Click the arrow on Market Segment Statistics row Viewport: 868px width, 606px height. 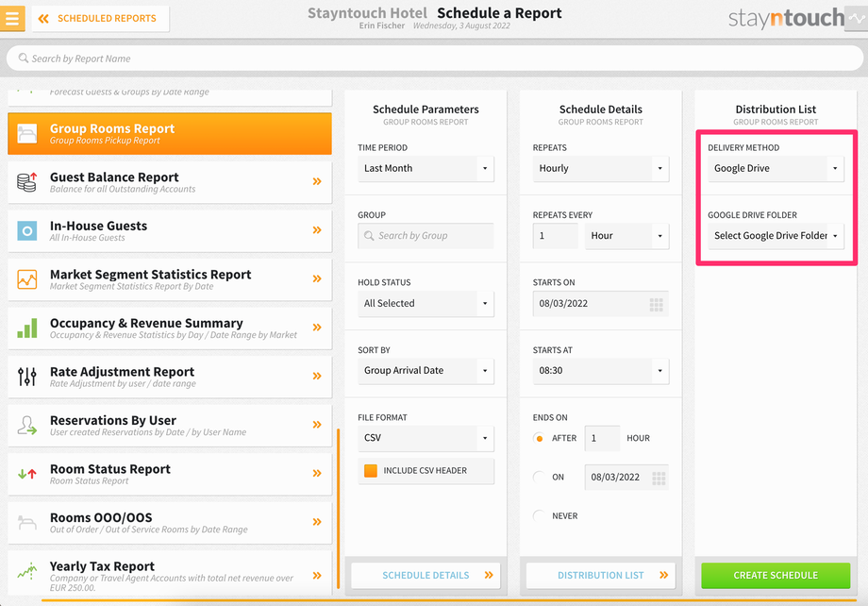[x=317, y=278]
